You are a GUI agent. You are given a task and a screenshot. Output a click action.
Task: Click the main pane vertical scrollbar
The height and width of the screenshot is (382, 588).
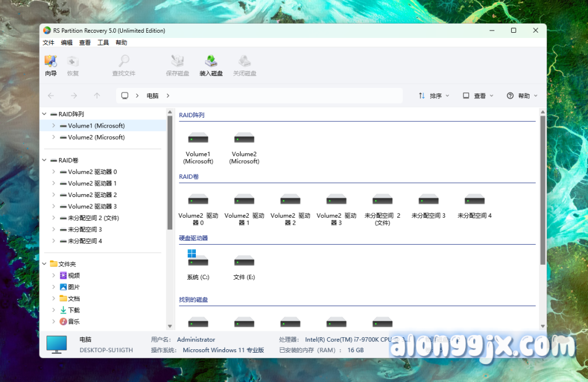543,190
